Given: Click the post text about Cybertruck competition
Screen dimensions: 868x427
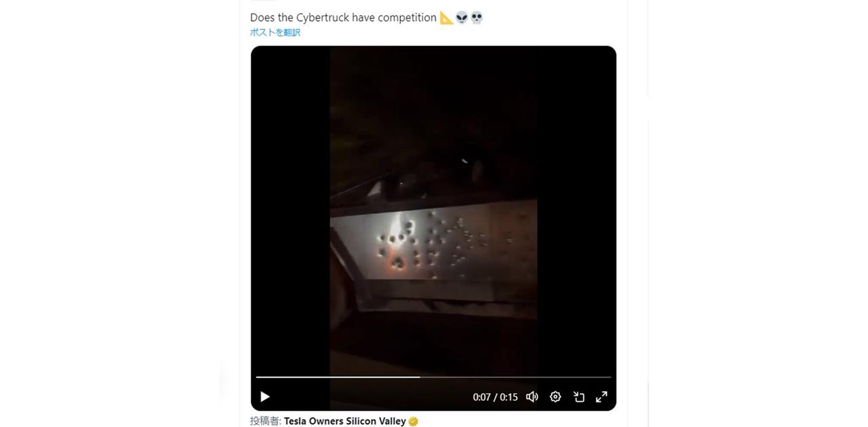Looking at the screenshot, I should (x=343, y=18).
